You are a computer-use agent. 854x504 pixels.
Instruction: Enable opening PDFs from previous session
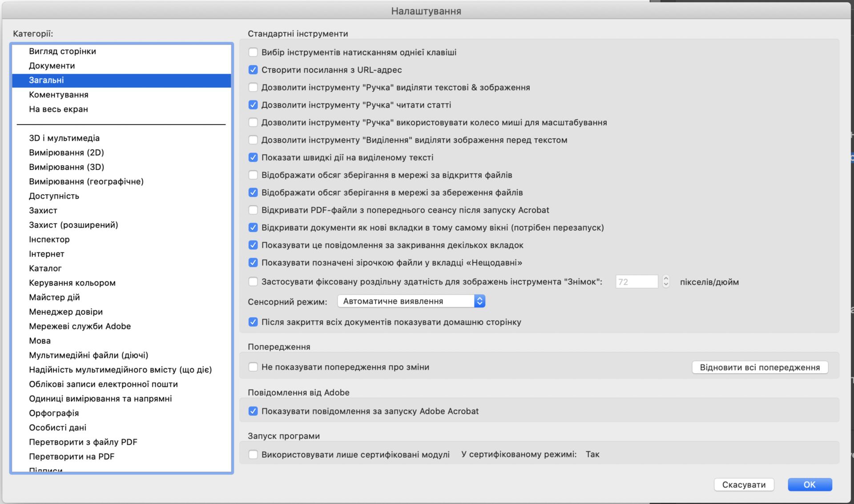(x=253, y=210)
